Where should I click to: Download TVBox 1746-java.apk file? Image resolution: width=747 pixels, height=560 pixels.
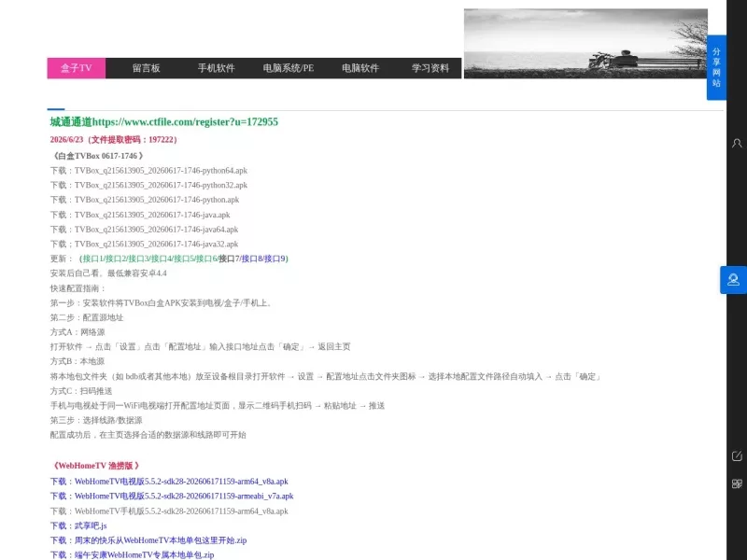pos(152,215)
